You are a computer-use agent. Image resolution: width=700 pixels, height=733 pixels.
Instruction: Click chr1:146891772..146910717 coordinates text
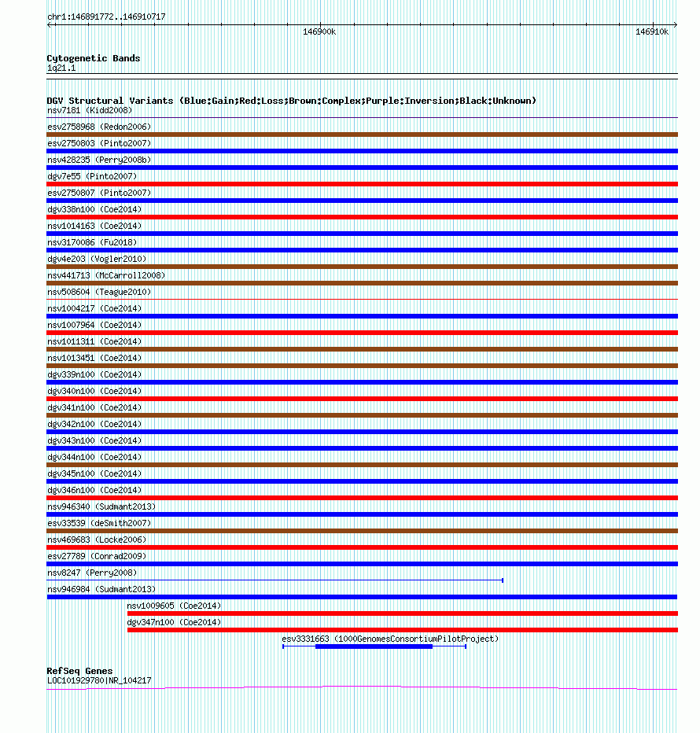[x=106, y=17]
